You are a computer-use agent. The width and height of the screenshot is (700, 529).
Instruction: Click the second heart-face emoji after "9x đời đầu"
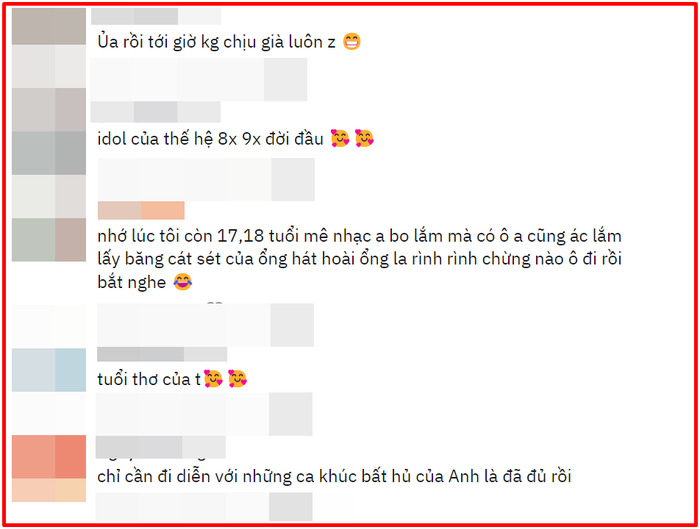(364, 138)
